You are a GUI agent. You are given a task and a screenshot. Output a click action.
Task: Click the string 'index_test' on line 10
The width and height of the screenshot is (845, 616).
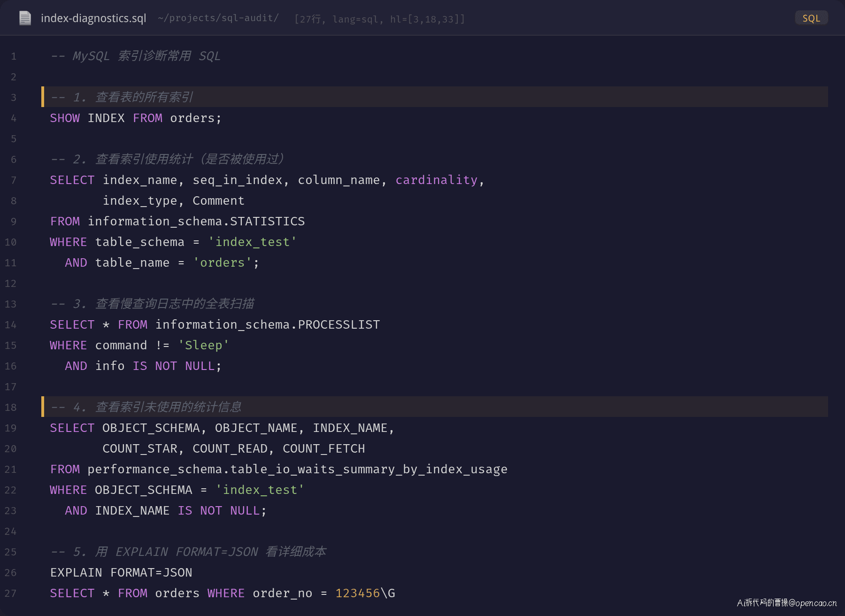tap(253, 242)
